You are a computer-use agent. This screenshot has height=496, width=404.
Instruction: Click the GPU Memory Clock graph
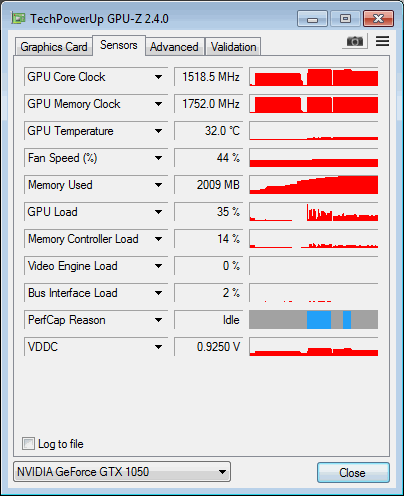point(314,104)
